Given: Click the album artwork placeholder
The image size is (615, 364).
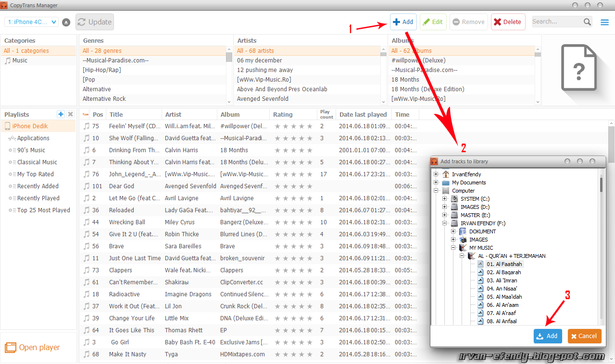Looking at the screenshot, I should pyautogui.click(x=578, y=67).
